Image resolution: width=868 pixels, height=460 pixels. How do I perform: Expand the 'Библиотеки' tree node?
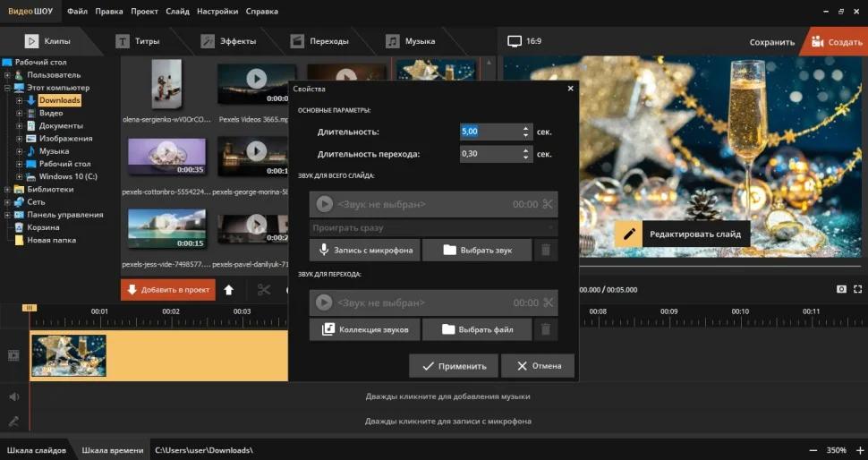click(x=7, y=190)
